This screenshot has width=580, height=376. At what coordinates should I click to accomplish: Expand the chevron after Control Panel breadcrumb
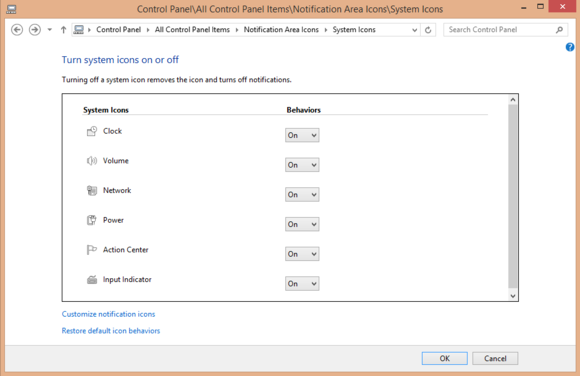point(148,30)
